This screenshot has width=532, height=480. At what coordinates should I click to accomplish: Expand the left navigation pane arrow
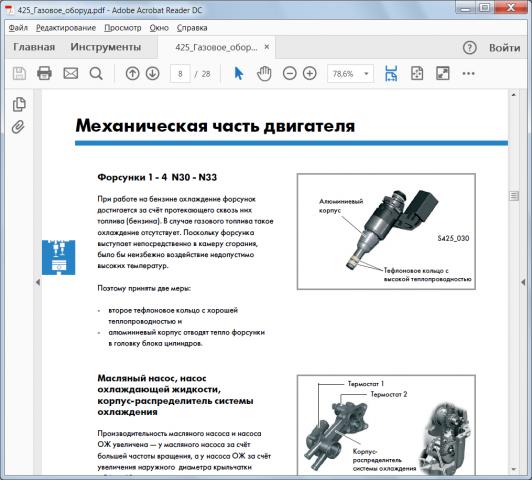pyautogui.click(x=38, y=282)
